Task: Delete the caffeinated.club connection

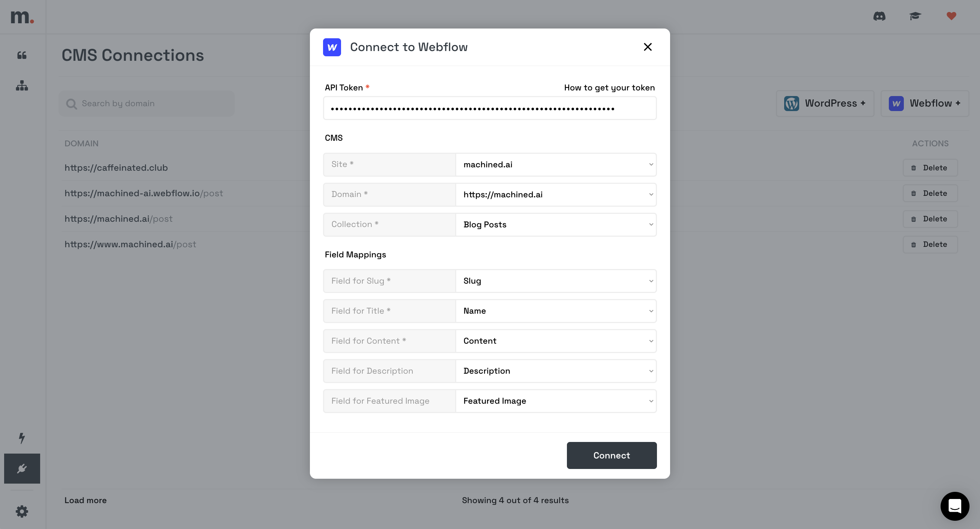Action: (930, 168)
